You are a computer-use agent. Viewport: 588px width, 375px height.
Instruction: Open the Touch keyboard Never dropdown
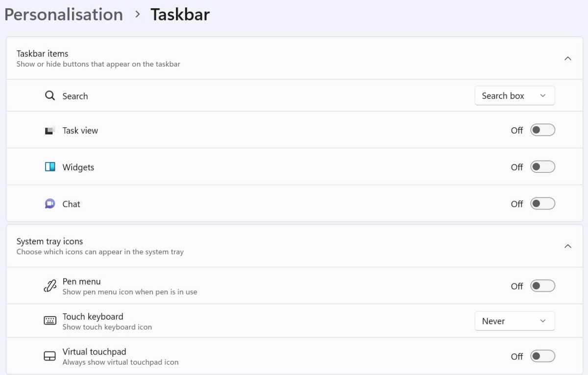pos(514,321)
